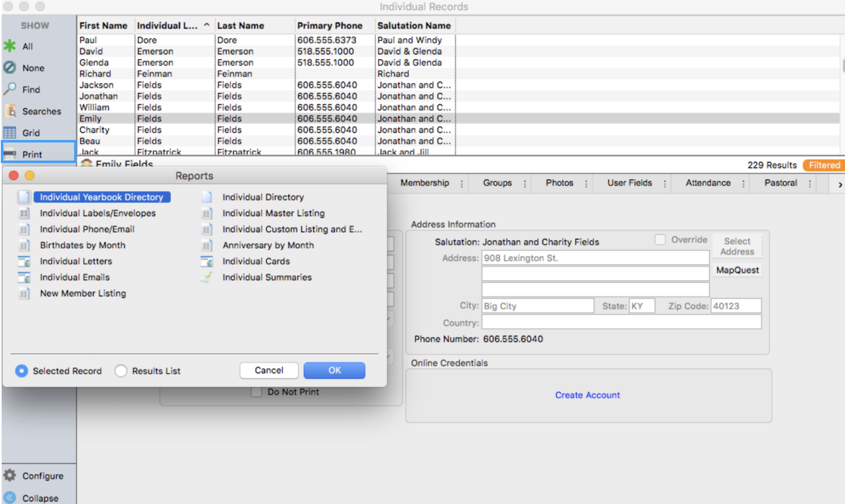Viewport: 845px width, 504px height.
Task: Click the MapQuest button
Action: click(737, 270)
